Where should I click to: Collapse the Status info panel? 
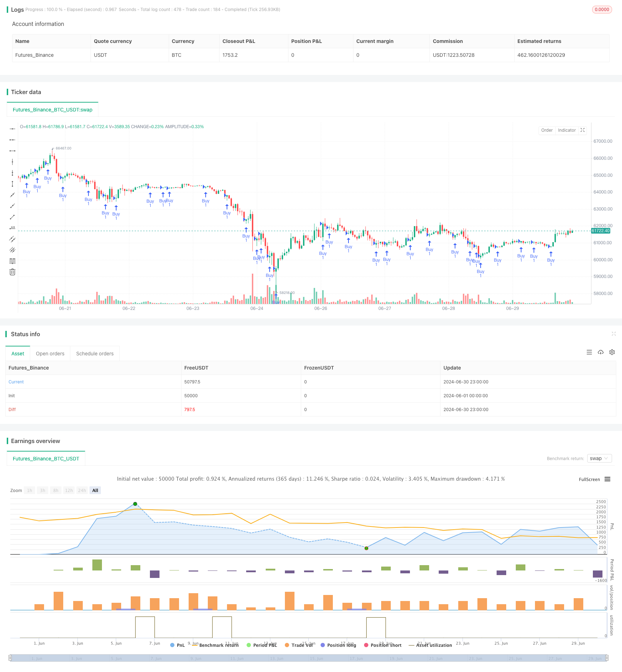click(x=613, y=334)
